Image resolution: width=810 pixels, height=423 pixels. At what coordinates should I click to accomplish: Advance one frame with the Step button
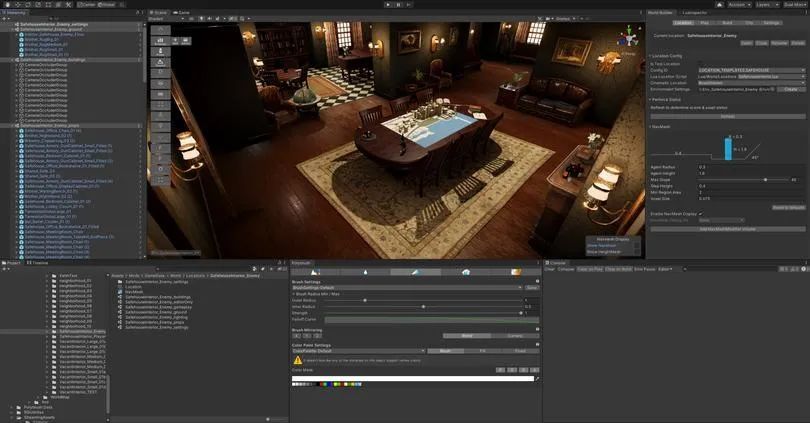(409, 5)
